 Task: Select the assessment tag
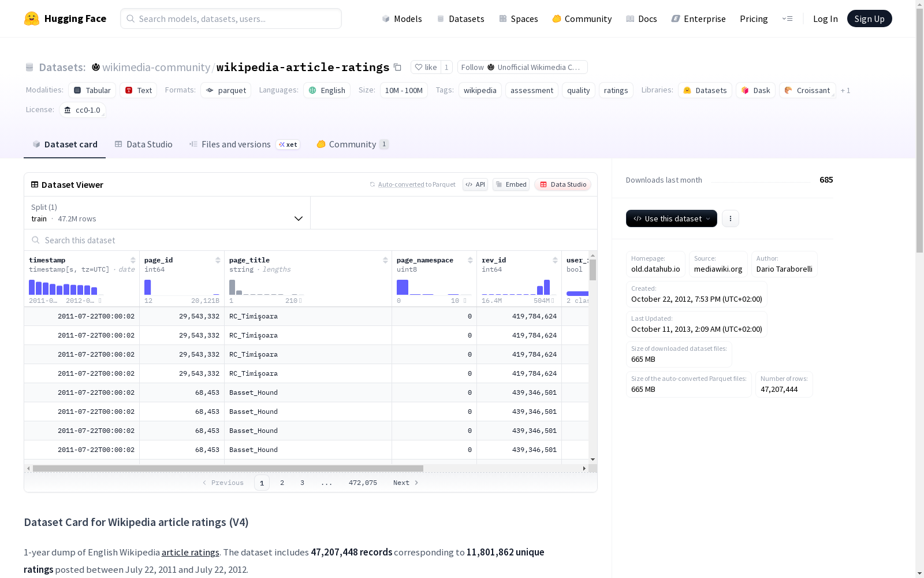click(x=532, y=90)
